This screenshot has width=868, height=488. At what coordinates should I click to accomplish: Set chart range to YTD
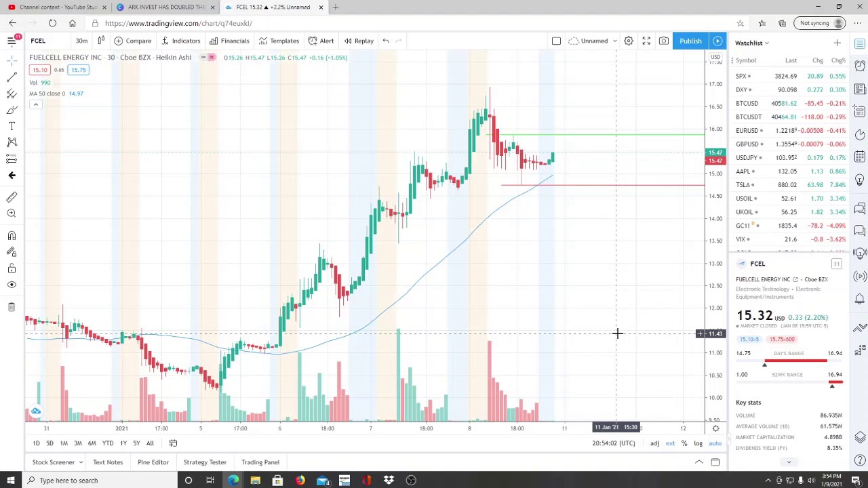point(108,443)
